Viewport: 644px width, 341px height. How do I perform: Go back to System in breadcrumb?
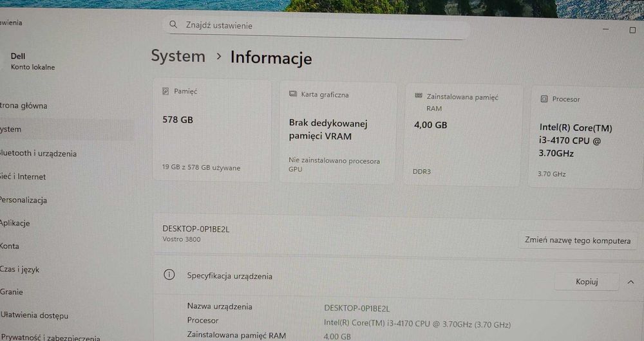click(178, 56)
